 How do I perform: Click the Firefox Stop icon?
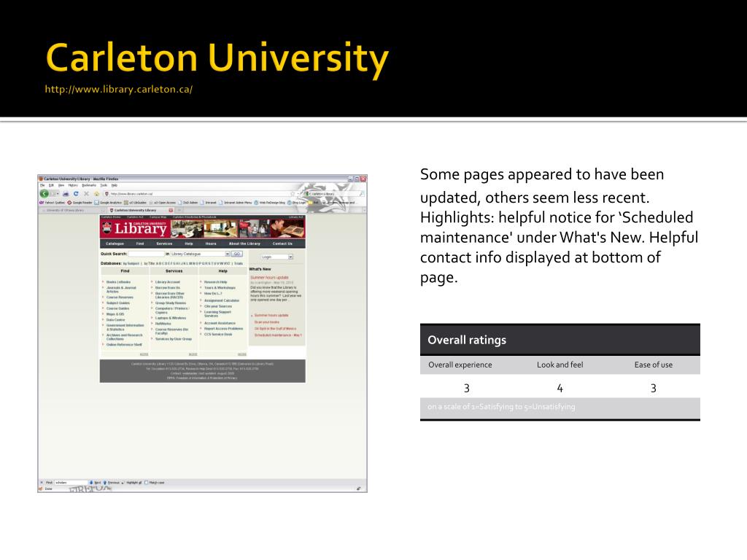[86, 194]
